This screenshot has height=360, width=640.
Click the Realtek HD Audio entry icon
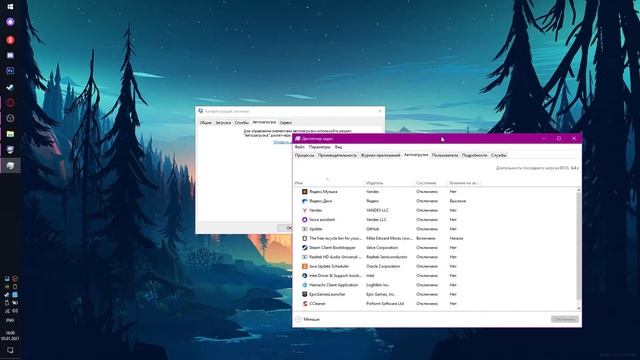pos(304,257)
